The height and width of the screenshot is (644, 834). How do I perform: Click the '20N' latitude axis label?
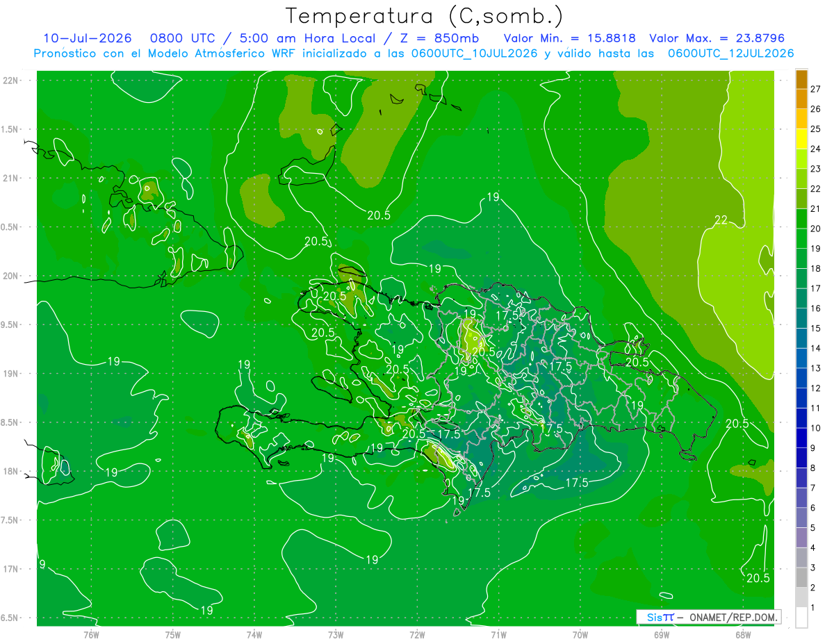click(x=10, y=276)
